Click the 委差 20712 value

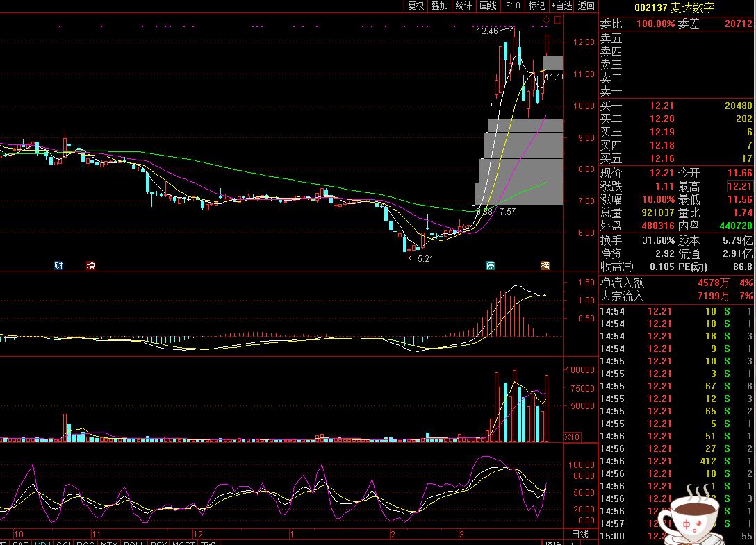pos(738,24)
